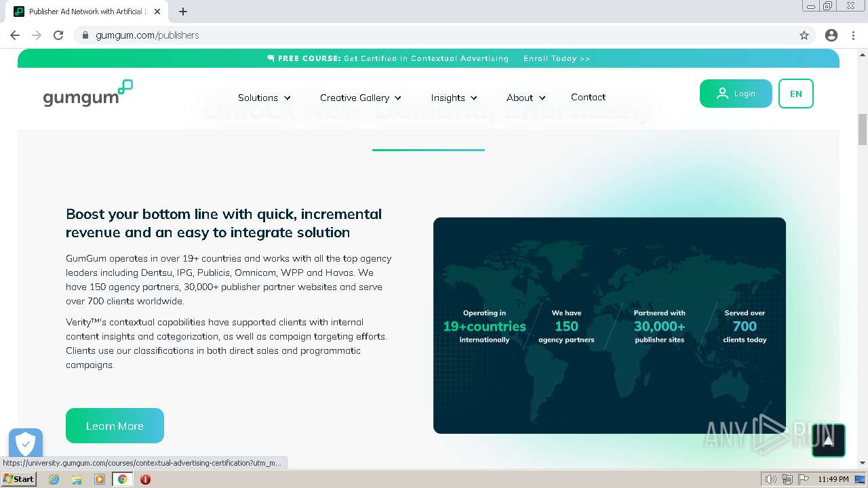Click the GumGum logo
Screen dimensions: 868x488
(87, 94)
